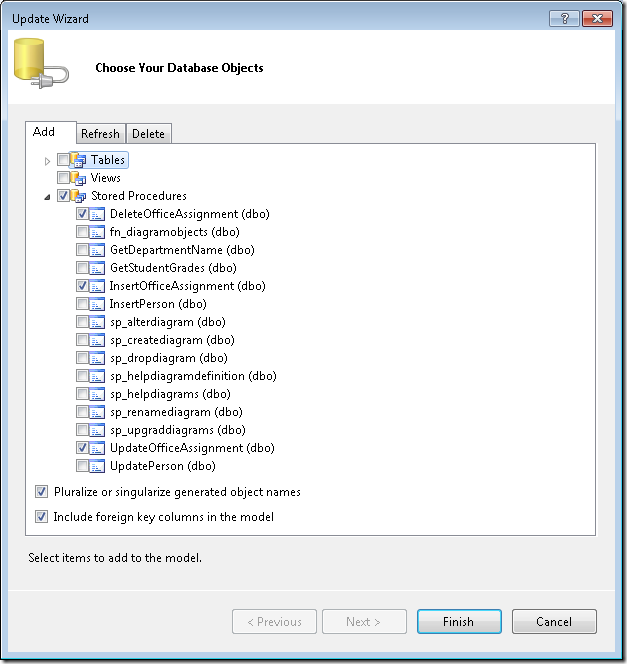This screenshot has width=627, height=664.
Task: Click the sp_renamediagram procedure icon
Action: pyautogui.click(x=97, y=412)
